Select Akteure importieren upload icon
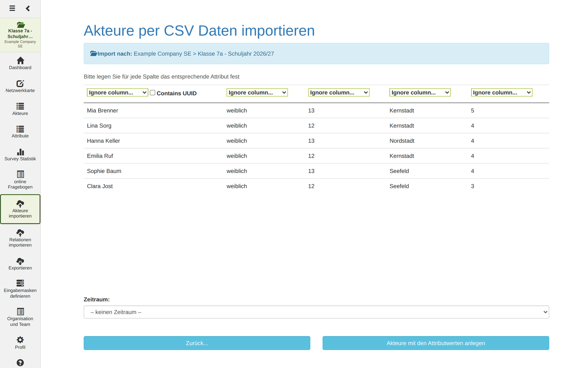The width and height of the screenshot is (588, 368). click(x=20, y=203)
